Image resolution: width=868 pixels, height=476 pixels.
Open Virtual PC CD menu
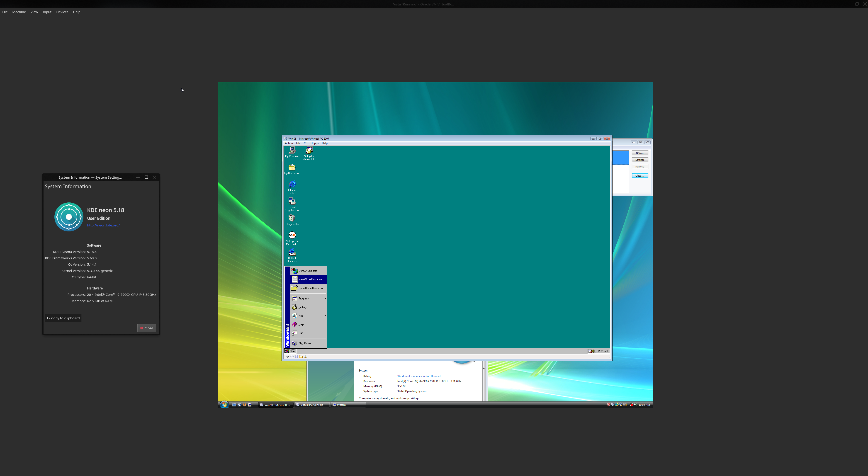tap(305, 143)
